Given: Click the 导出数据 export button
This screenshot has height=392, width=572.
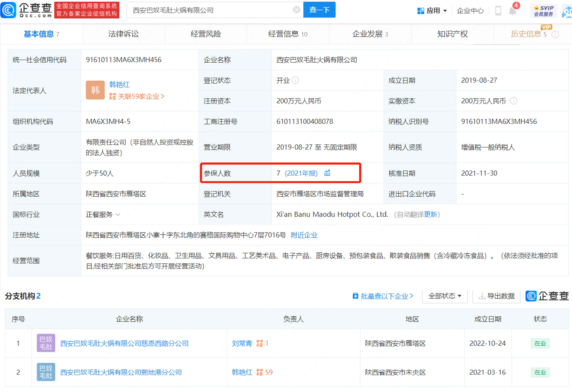Looking at the screenshot, I should click(x=496, y=296).
